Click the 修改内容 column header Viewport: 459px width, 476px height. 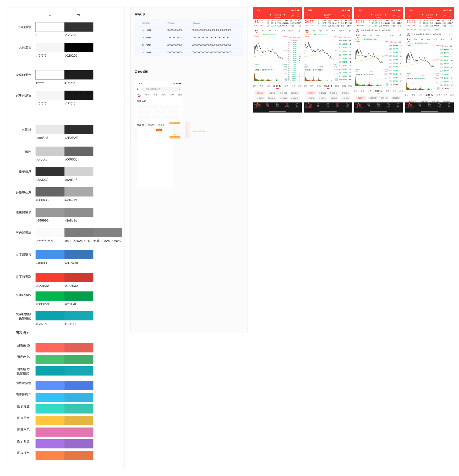coord(196,23)
